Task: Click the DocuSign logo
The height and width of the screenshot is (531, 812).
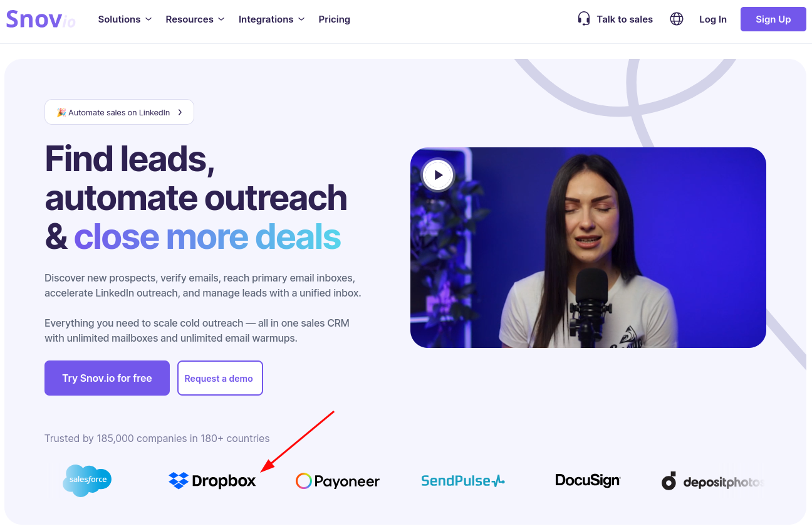Action: click(x=588, y=480)
